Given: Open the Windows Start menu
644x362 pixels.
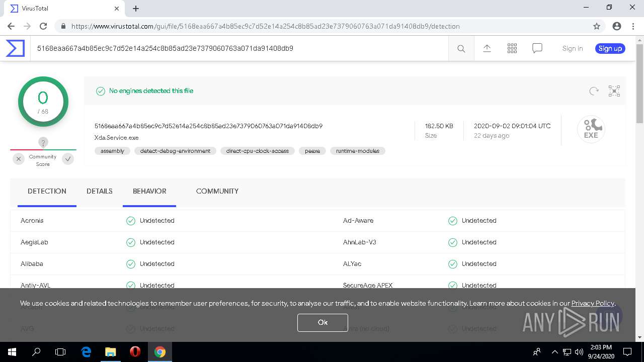Looking at the screenshot, I should coord(12,352).
